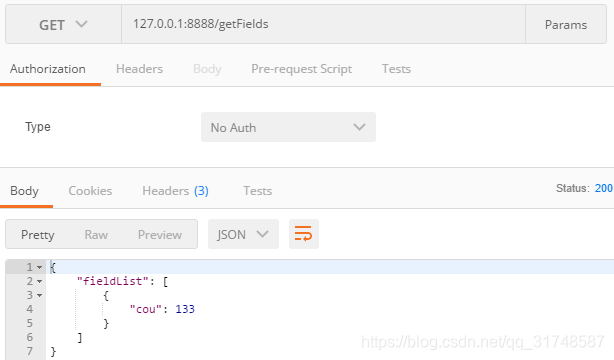614x360 pixels.
Task: Open the request Tests tab
Action: tap(396, 69)
